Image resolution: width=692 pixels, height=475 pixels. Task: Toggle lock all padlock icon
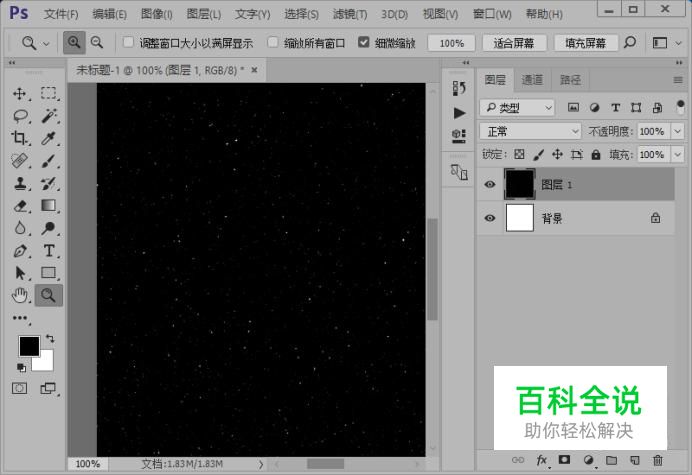(x=596, y=155)
